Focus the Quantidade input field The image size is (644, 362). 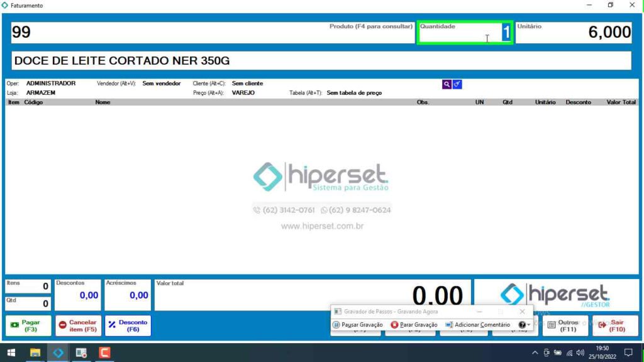coord(465,34)
